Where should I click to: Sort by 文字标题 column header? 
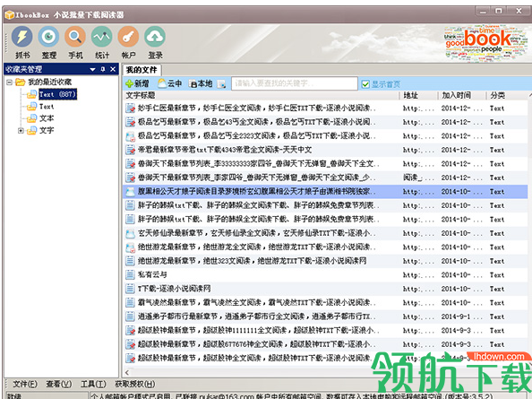click(141, 95)
